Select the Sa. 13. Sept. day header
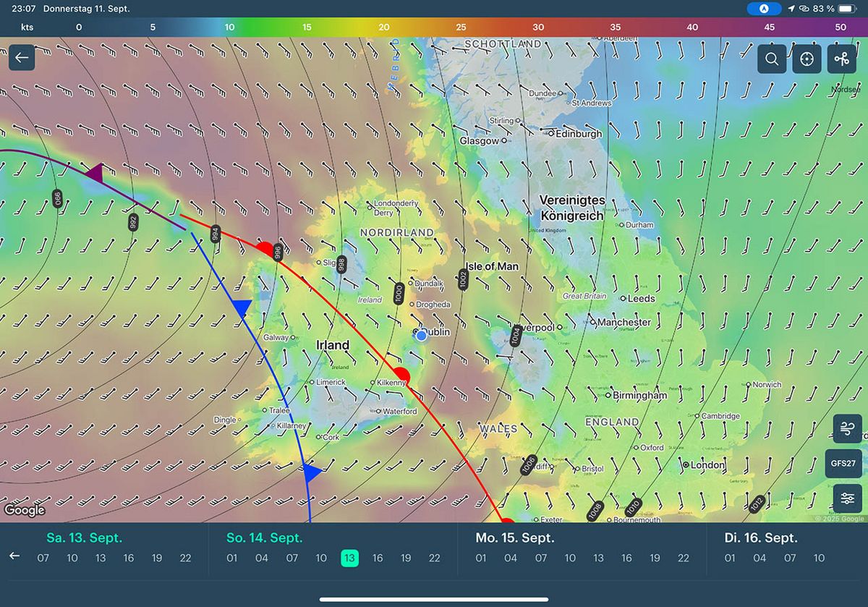Screen dimensions: 868x607 [x=85, y=538]
